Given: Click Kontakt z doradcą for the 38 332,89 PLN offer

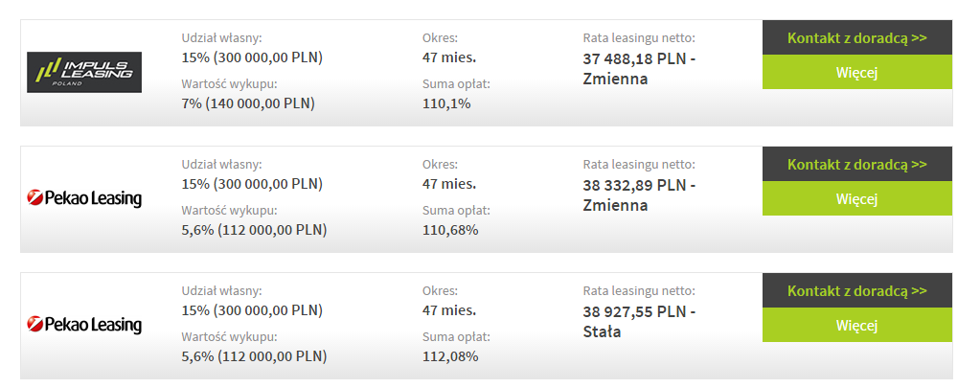Looking at the screenshot, I should pyautogui.click(x=856, y=165).
